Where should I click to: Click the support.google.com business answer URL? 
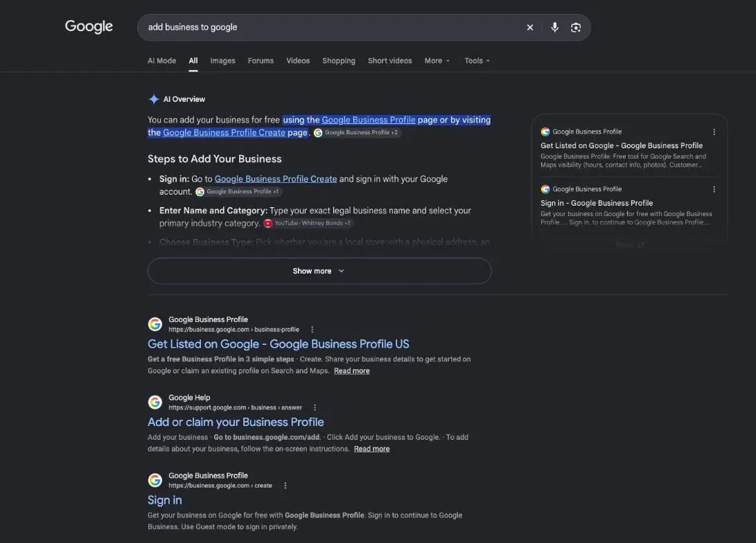click(235, 408)
